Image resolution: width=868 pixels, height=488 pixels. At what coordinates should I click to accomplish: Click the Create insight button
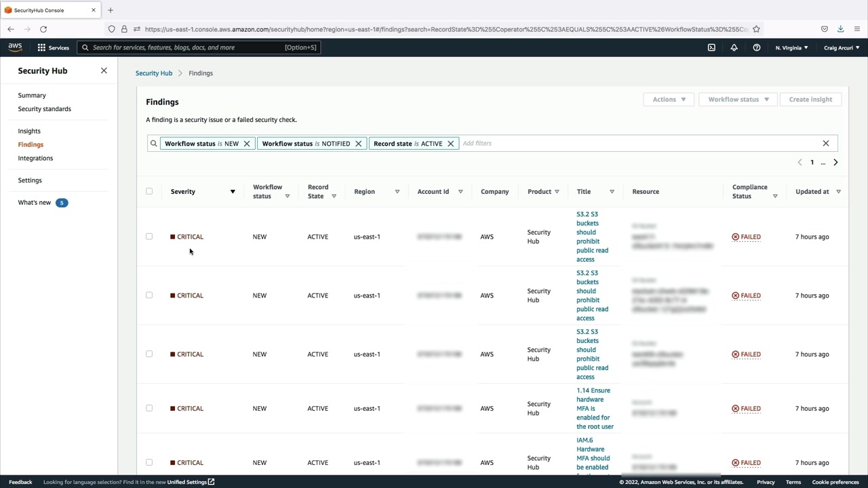pyautogui.click(x=810, y=100)
